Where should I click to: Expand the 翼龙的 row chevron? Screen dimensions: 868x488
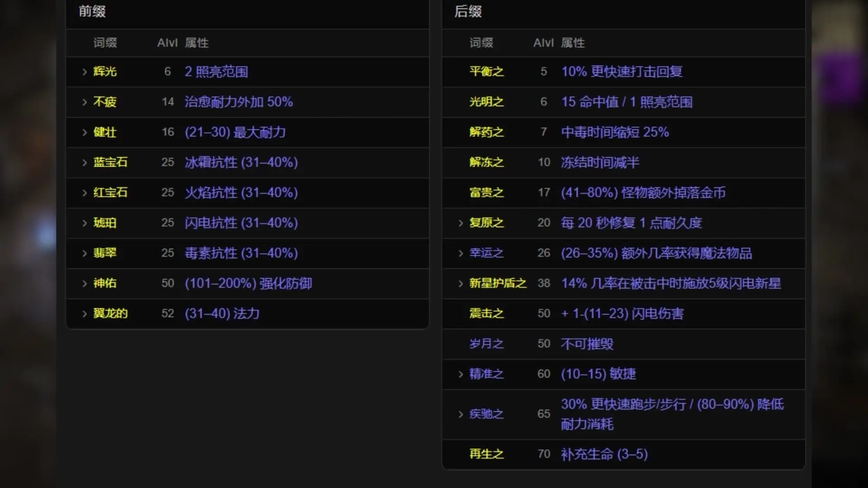(85, 314)
